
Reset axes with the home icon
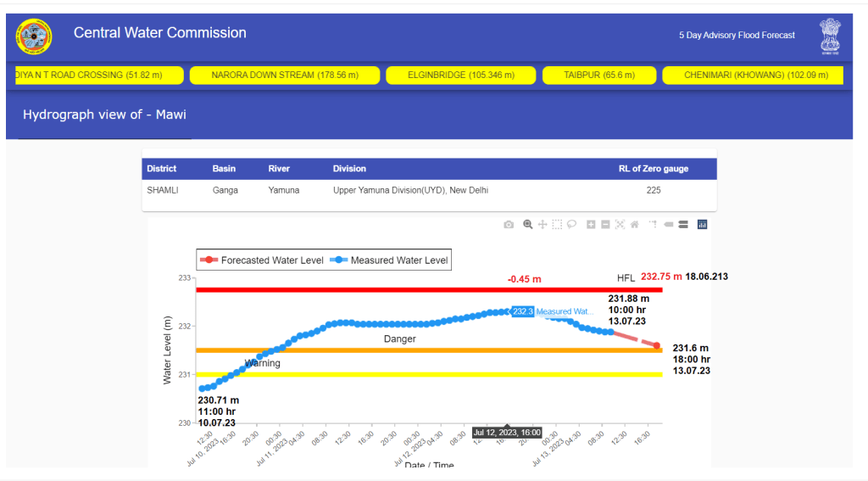tap(634, 225)
